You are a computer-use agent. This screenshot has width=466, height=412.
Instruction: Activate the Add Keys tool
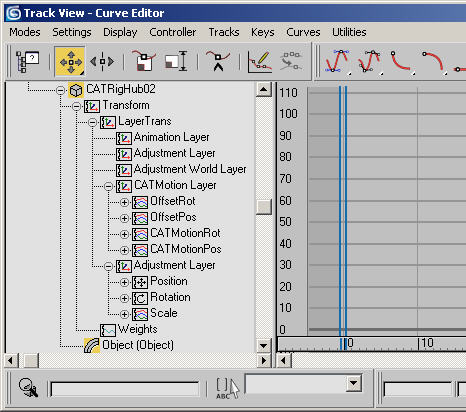[x=218, y=62]
